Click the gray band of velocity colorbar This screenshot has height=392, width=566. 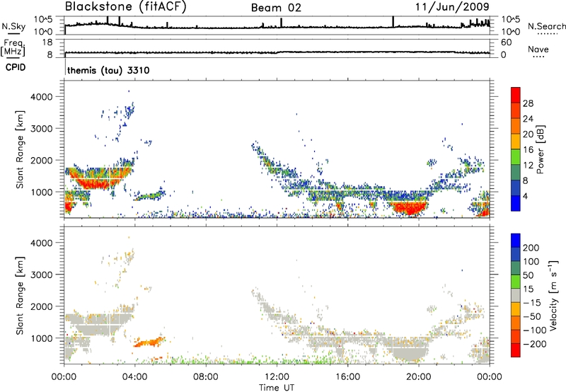pos(516,295)
